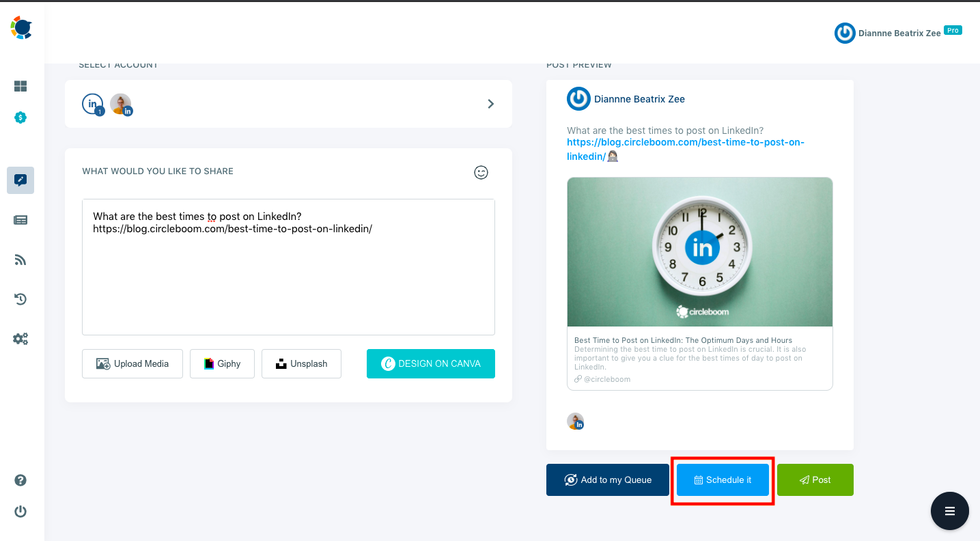The width and height of the screenshot is (980, 541).
Task: Open the dashboard grid icon
Action: [x=20, y=86]
